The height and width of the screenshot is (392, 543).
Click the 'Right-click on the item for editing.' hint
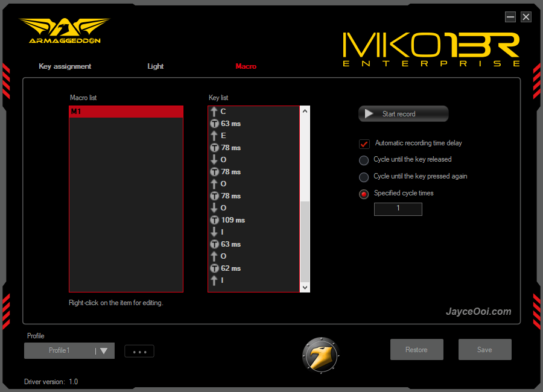(116, 303)
